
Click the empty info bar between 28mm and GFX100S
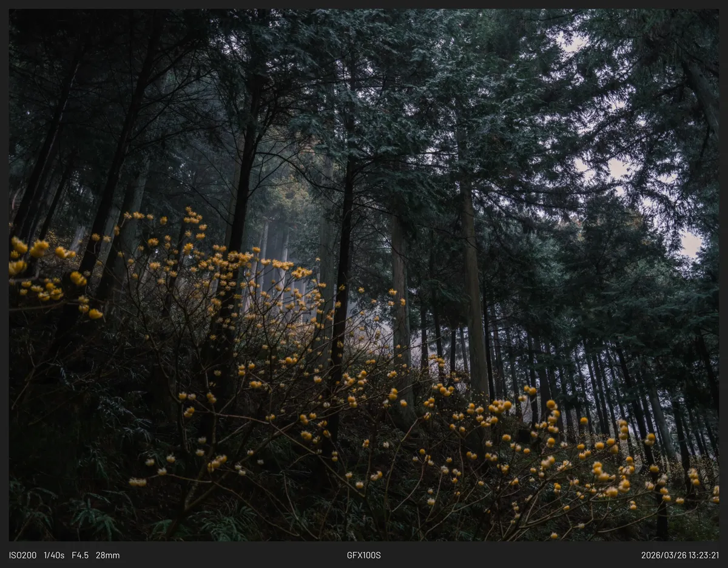tap(233, 555)
